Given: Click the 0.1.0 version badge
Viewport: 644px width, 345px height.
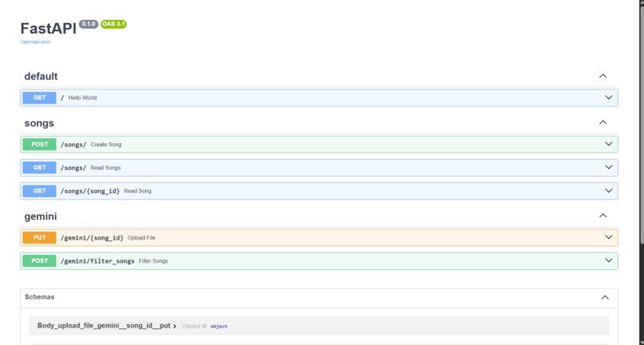Looking at the screenshot, I should (89, 24).
